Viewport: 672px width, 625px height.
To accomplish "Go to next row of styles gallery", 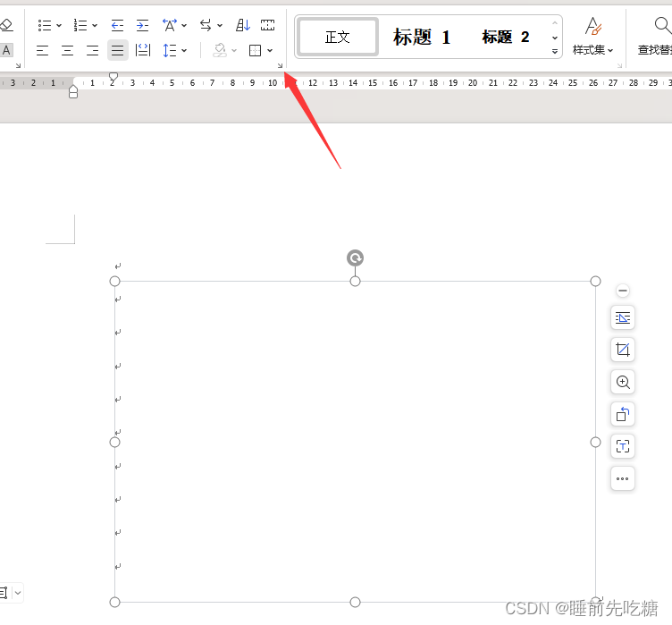I will tap(555, 38).
